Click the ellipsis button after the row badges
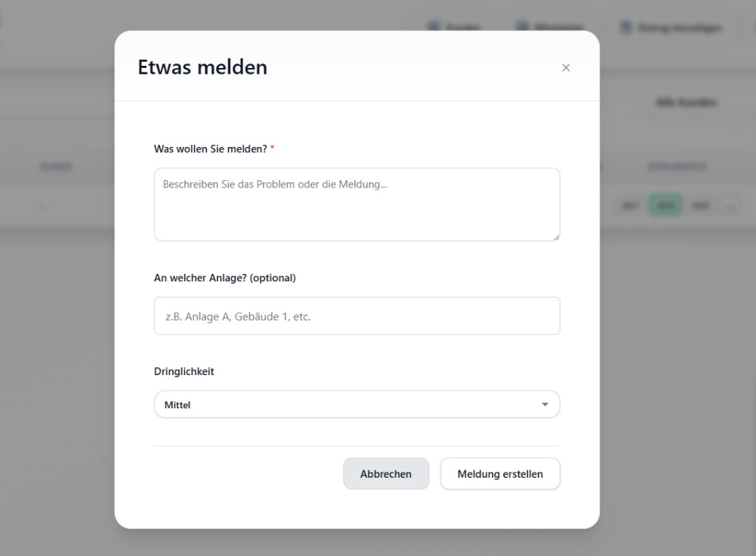Image resolution: width=756 pixels, height=556 pixels. (731, 207)
